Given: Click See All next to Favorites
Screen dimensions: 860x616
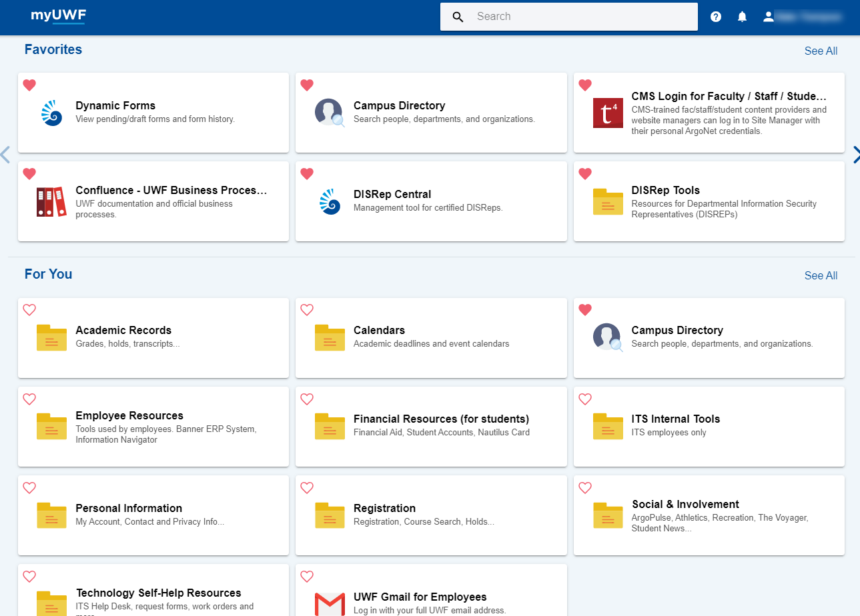Looking at the screenshot, I should 821,51.
